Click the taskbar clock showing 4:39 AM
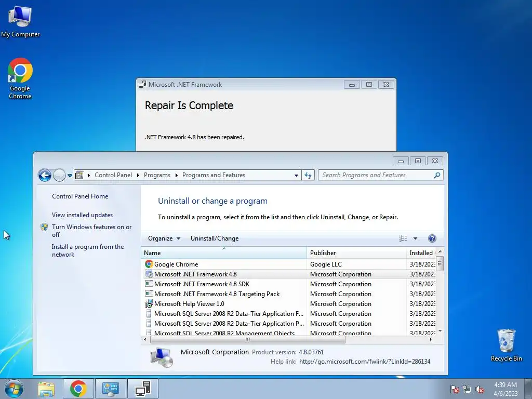The height and width of the screenshot is (399, 532). 506,389
